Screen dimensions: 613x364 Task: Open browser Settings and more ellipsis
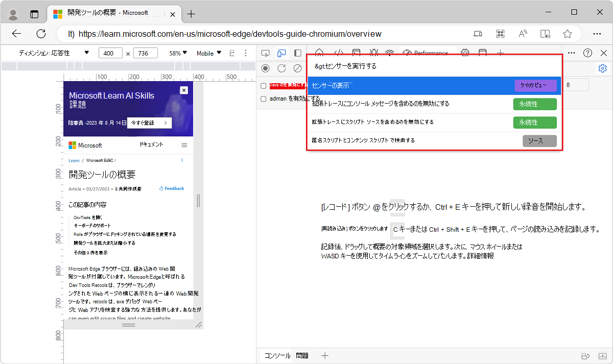597,34
